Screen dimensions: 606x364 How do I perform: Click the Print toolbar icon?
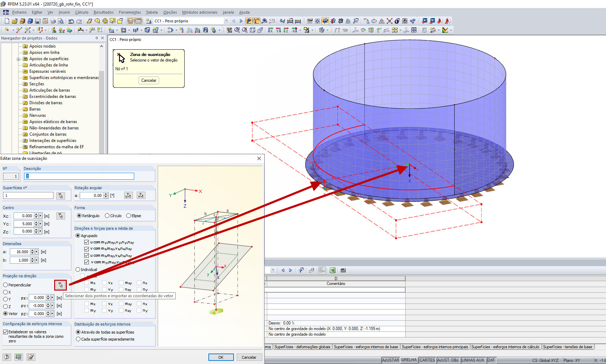click(53, 21)
